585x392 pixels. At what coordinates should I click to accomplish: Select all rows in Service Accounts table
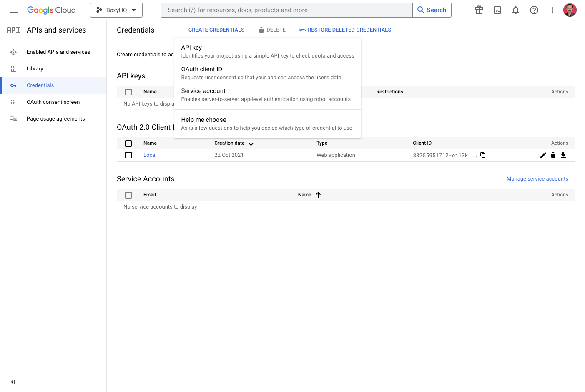coord(128,195)
